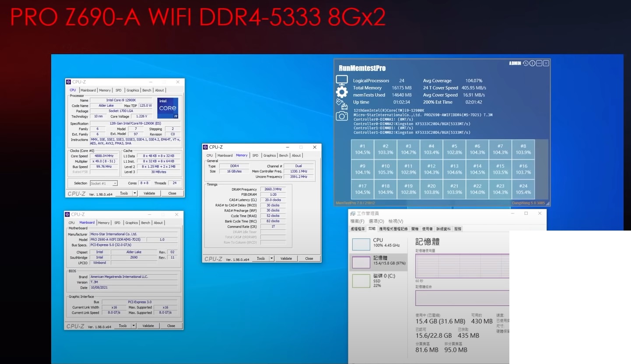
Task: Take a screenshot with RunMemtestPro camera icon
Action: (x=342, y=115)
